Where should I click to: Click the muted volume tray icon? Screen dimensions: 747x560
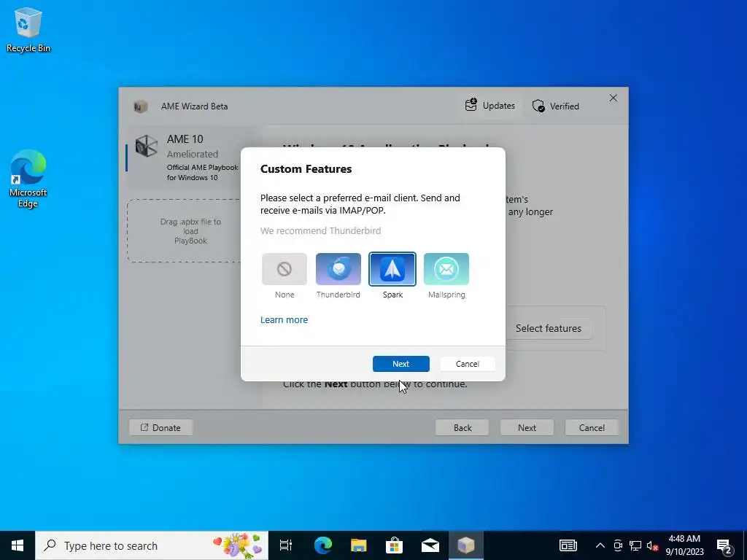coord(652,545)
